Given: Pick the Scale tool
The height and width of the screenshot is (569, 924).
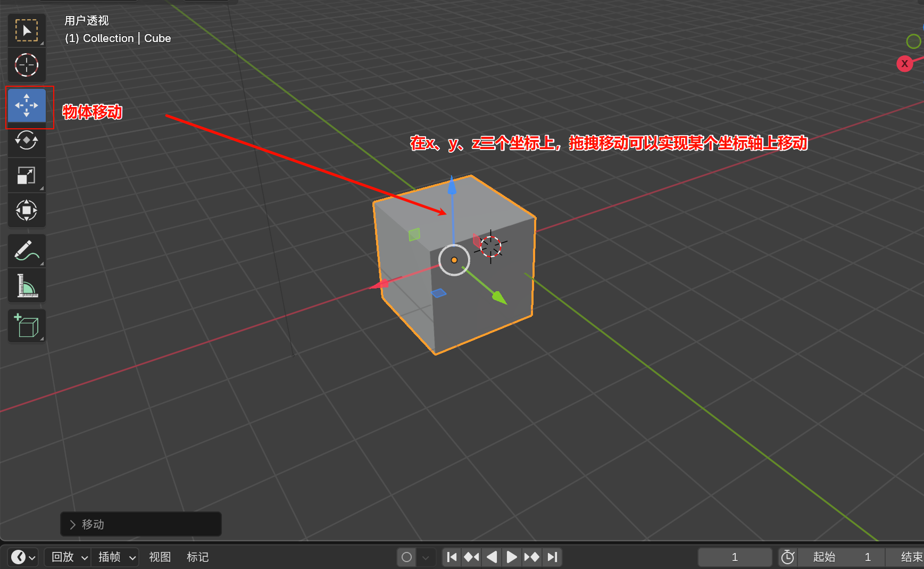Looking at the screenshot, I should (x=26, y=176).
